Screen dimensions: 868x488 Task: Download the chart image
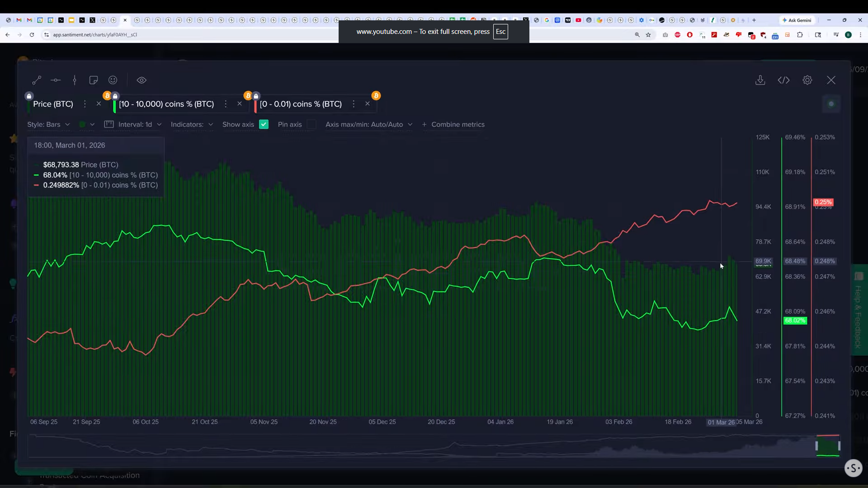coord(761,80)
